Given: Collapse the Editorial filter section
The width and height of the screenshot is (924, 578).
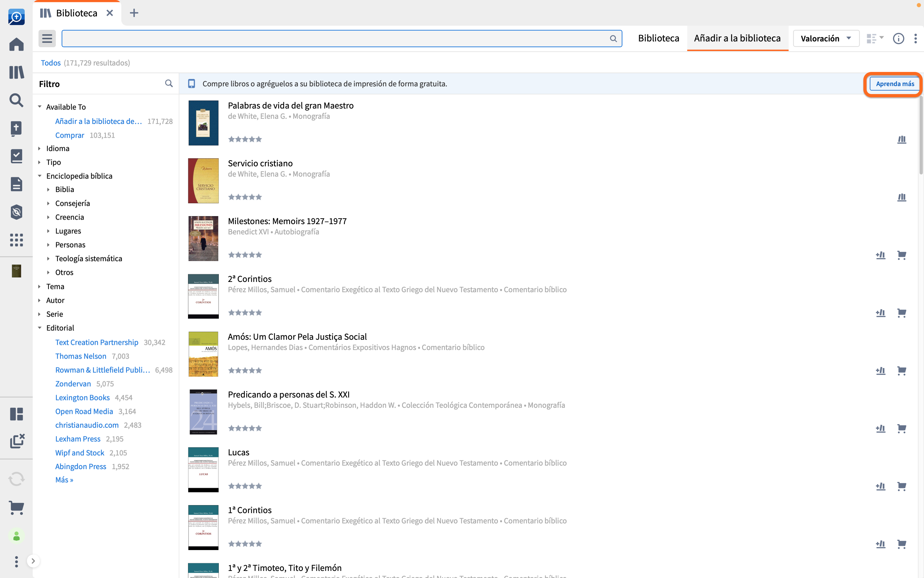Looking at the screenshot, I should [40, 328].
